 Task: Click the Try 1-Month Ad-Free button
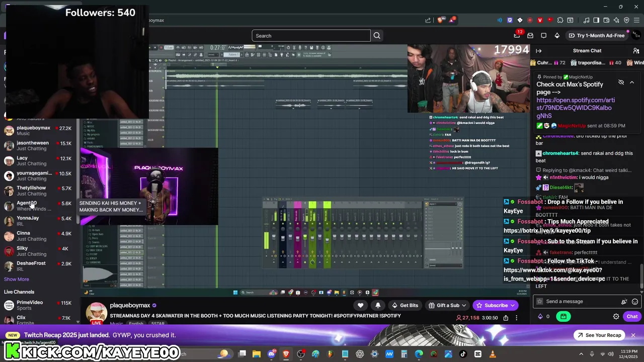(x=596, y=36)
